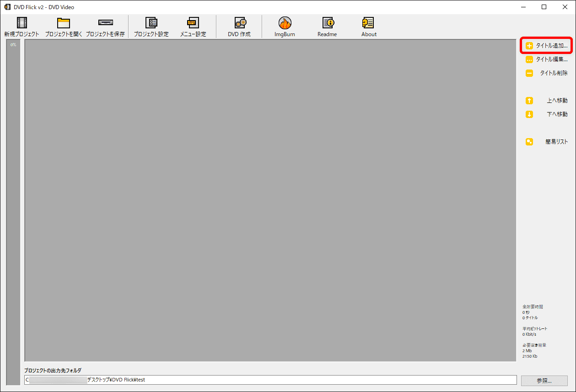Open the Readme document icon
Screen dimensions: 576x392
tap(327, 23)
